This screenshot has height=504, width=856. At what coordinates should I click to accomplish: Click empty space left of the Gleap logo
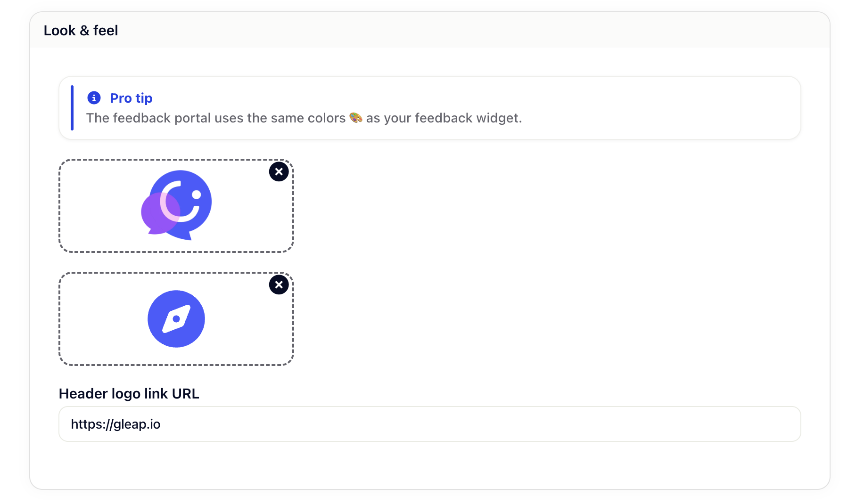click(x=99, y=206)
